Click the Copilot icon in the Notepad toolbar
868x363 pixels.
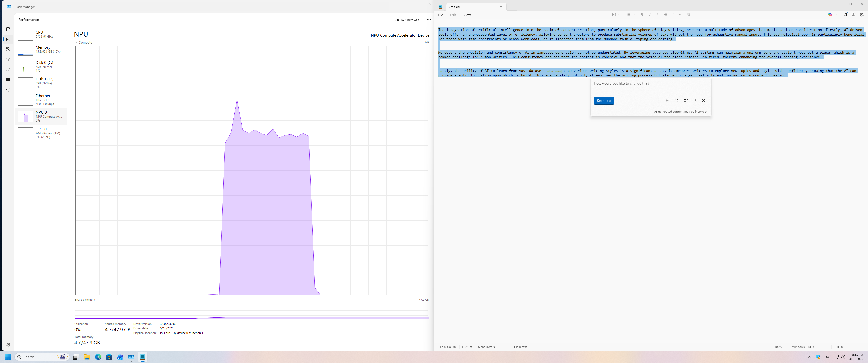830,15
